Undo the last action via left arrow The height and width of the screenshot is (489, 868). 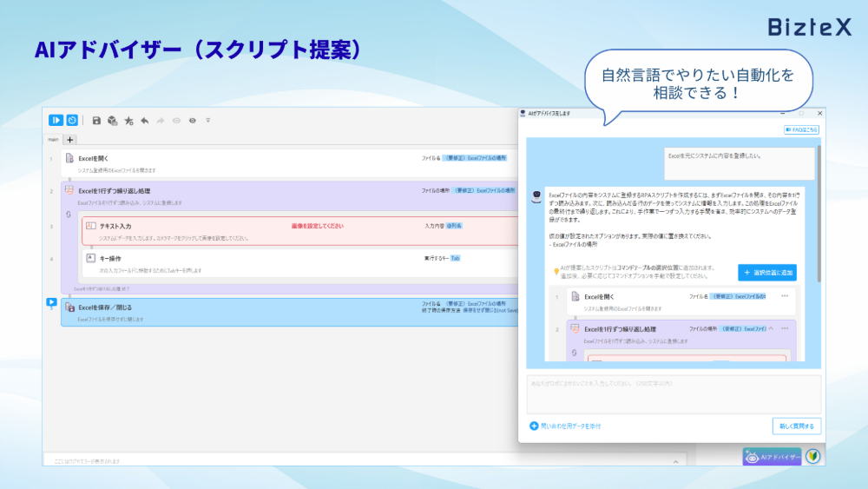144,120
